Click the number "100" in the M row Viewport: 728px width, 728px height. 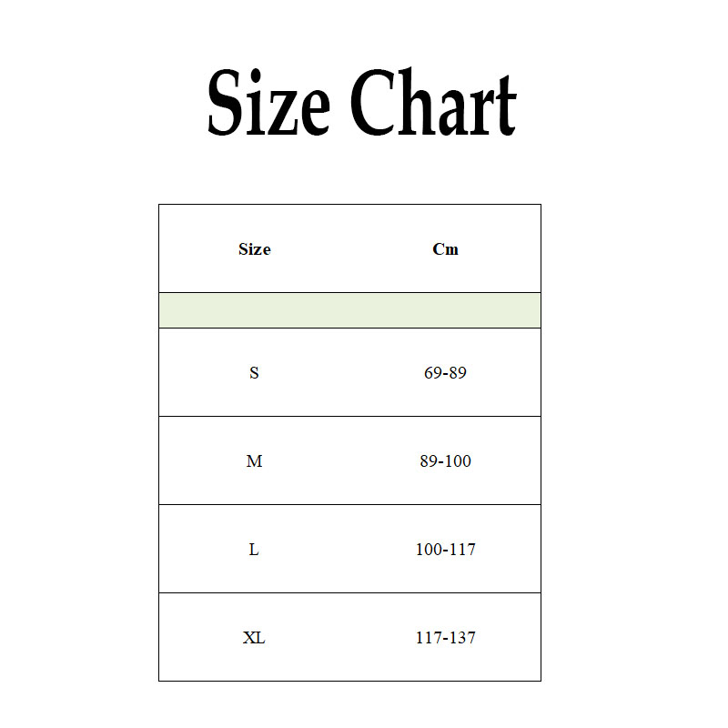pos(458,461)
